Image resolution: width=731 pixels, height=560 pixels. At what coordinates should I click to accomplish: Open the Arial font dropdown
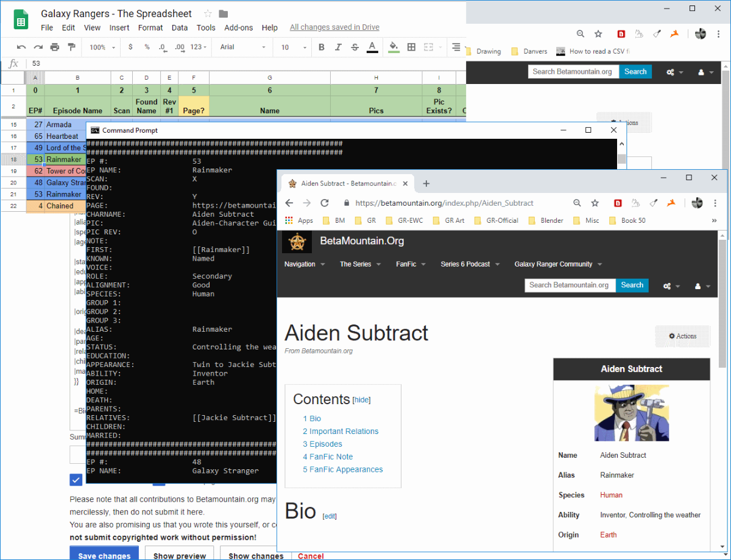click(243, 47)
